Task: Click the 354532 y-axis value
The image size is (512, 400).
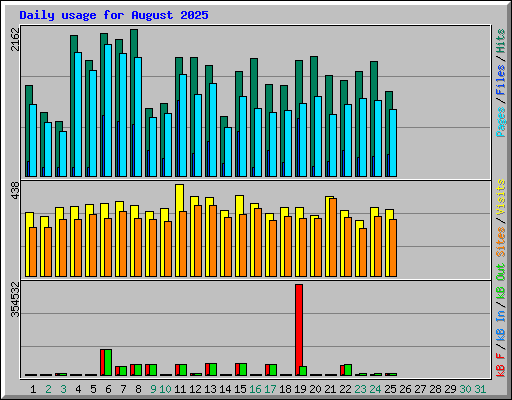Action: pos(15,299)
